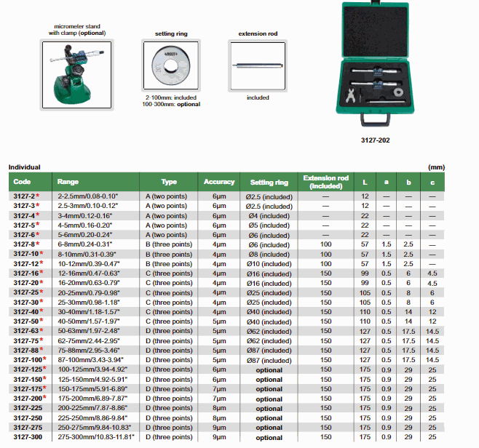Viewport: 479px width, 448px height.
Task: Select the Range column header
Action: coord(68,182)
